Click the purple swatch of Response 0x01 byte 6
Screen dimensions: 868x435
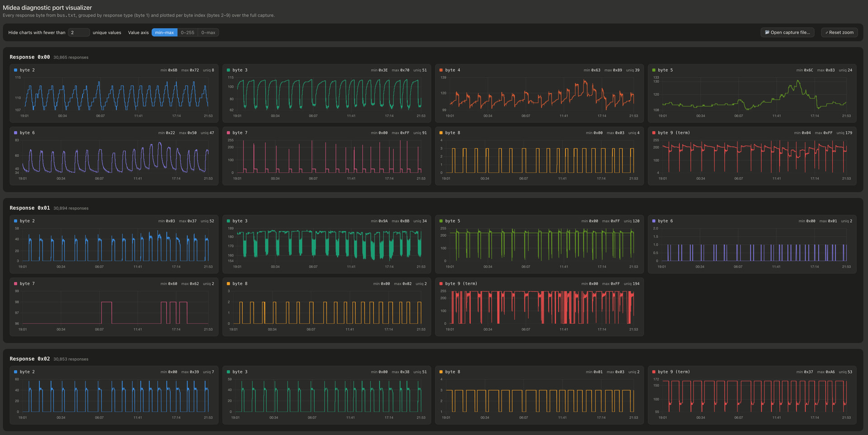click(654, 221)
